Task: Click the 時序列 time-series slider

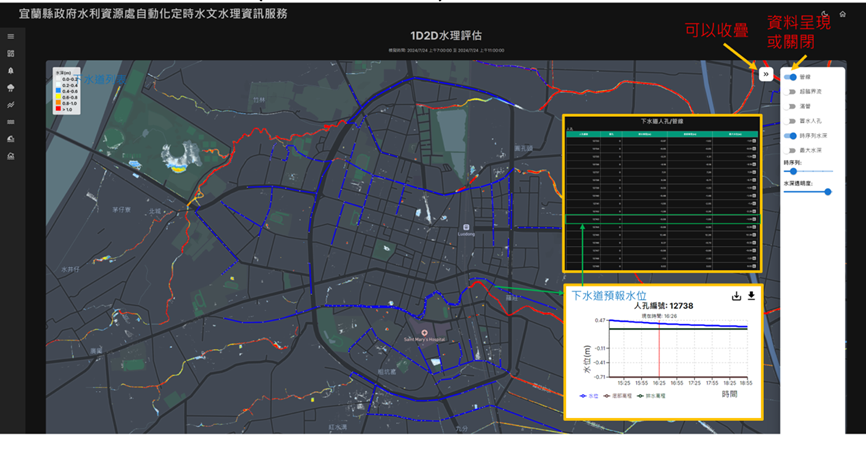Action: coord(793,171)
